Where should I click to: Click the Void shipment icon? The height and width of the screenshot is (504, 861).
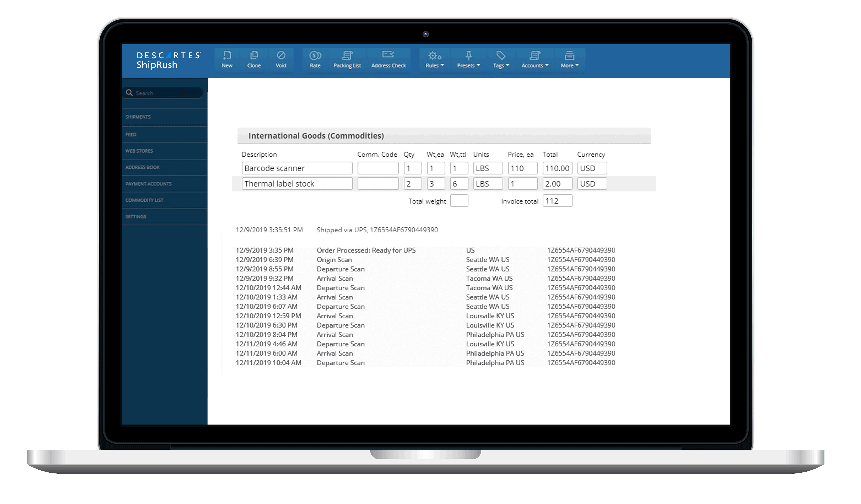281,60
